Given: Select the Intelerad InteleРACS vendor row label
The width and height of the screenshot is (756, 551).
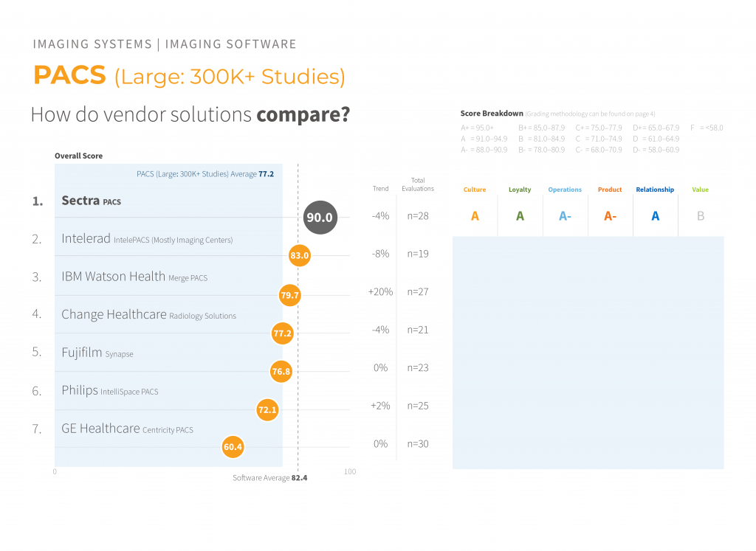Looking at the screenshot, I should [147, 239].
